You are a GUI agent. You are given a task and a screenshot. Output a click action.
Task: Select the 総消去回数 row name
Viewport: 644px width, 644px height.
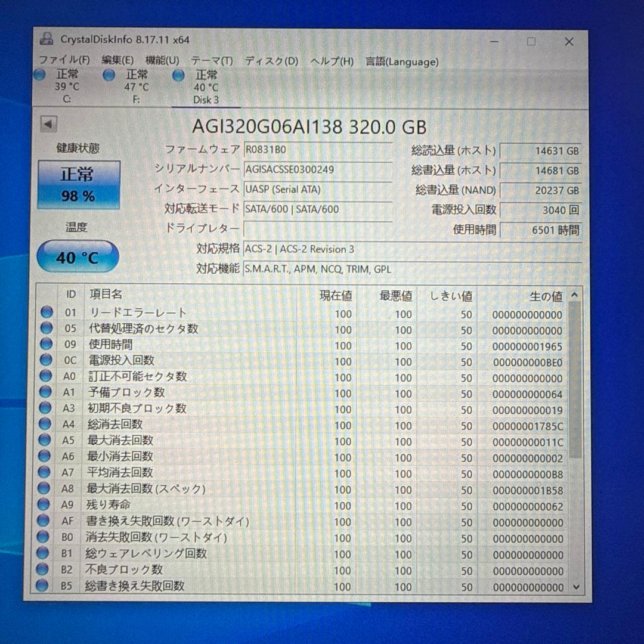114,424
